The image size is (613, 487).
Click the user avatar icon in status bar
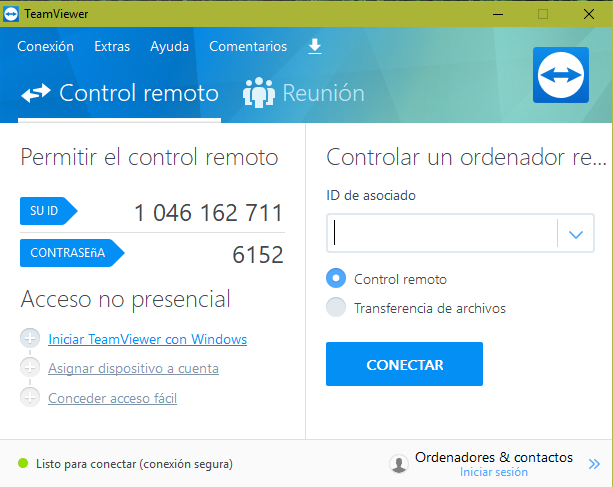click(x=399, y=464)
